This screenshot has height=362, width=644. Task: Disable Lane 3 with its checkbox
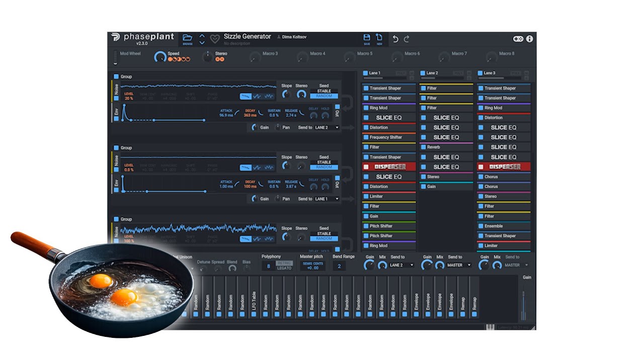click(x=480, y=73)
